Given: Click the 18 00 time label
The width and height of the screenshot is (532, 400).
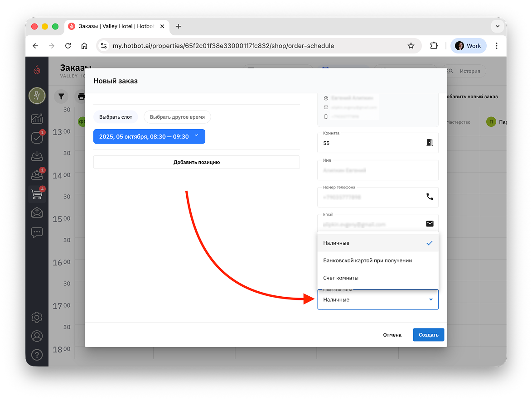Looking at the screenshot, I should [x=62, y=349].
